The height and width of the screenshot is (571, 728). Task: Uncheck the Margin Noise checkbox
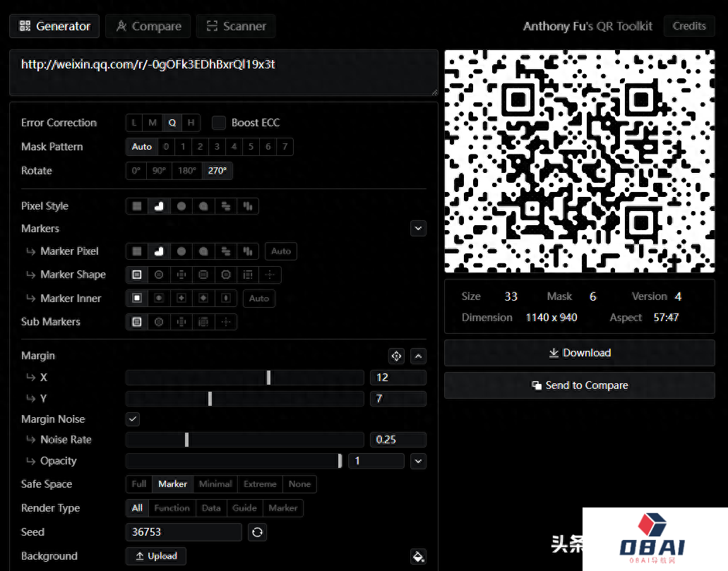[x=133, y=419]
